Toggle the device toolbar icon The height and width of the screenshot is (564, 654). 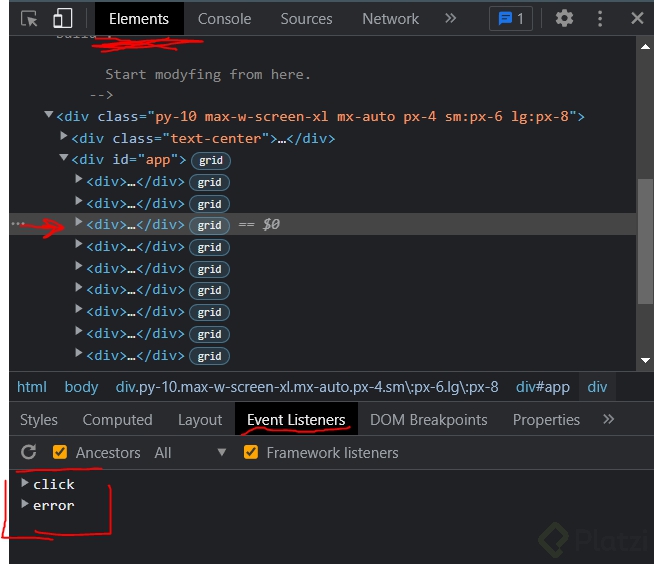tap(63, 19)
